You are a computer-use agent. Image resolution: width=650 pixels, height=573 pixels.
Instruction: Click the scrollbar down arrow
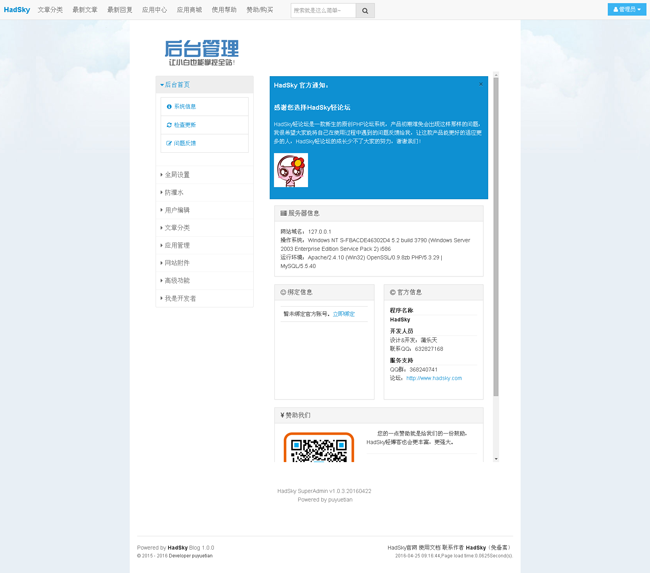click(496, 459)
